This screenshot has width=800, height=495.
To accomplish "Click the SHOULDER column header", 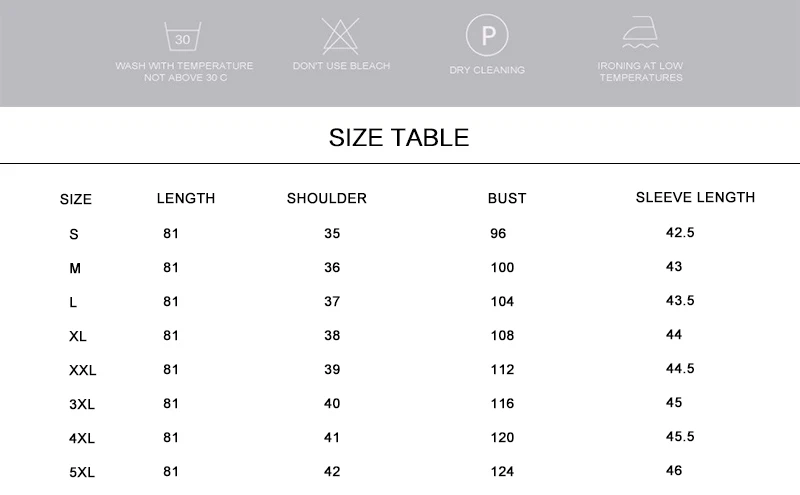I will tap(327, 199).
